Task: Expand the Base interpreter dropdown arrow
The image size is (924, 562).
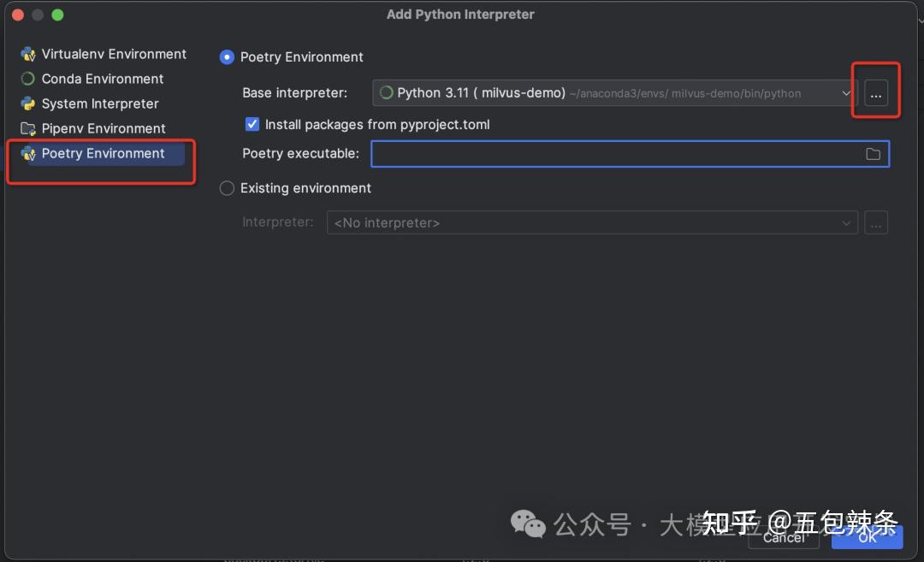Action: coord(846,93)
